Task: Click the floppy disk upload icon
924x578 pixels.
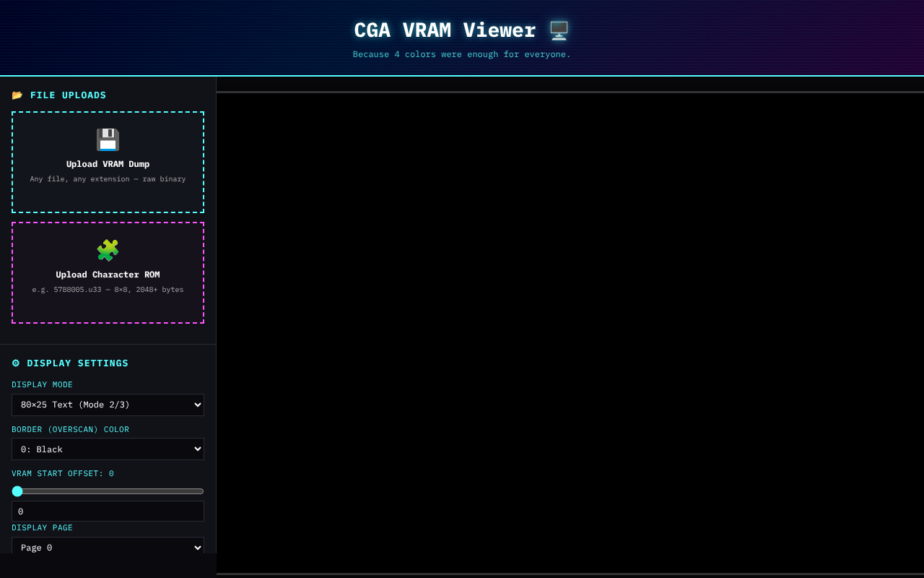Action: [x=108, y=139]
